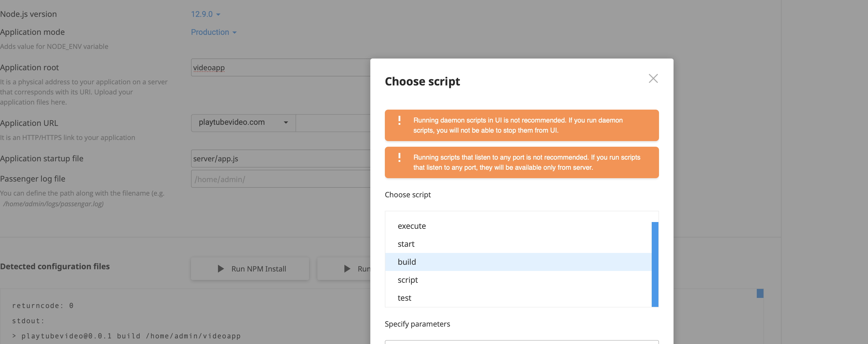868x344 pixels.
Task: Select the start script option
Action: point(406,244)
